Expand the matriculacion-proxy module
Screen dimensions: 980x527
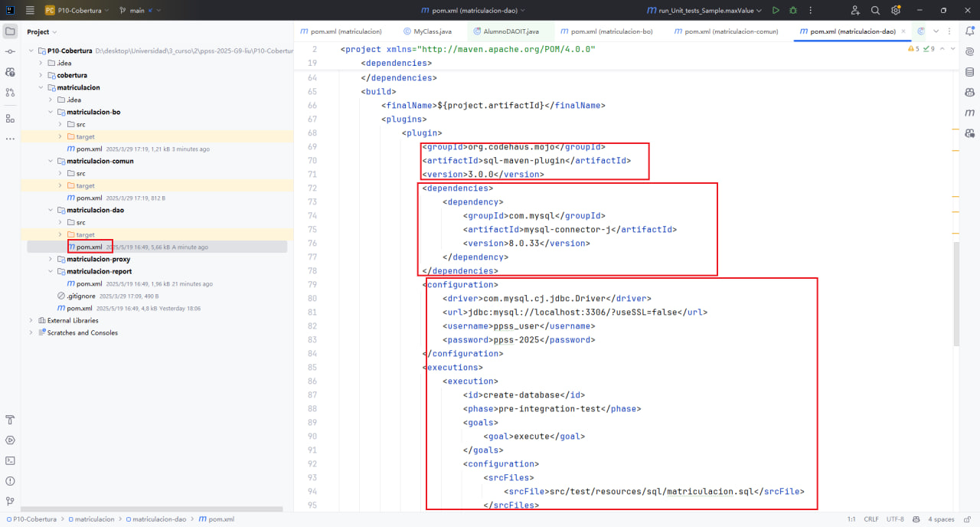51,259
